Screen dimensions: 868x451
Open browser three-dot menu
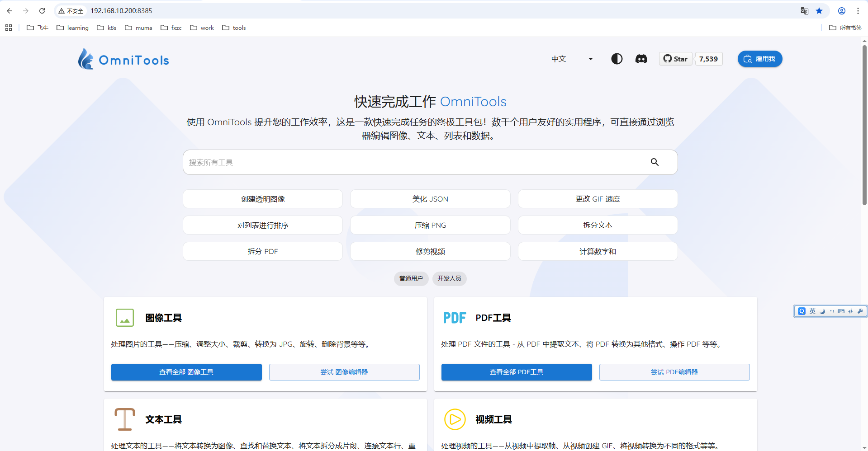[x=858, y=11]
